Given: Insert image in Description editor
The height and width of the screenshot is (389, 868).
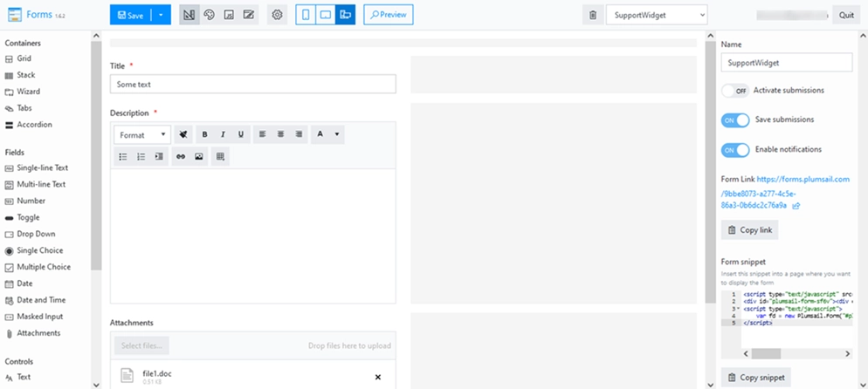Looking at the screenshot, I should [199, 156].
